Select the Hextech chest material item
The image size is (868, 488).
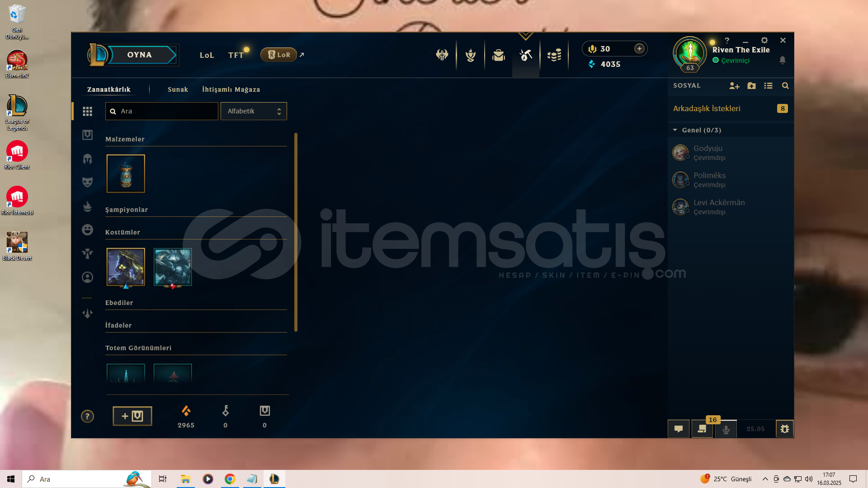tap(126, 174)
